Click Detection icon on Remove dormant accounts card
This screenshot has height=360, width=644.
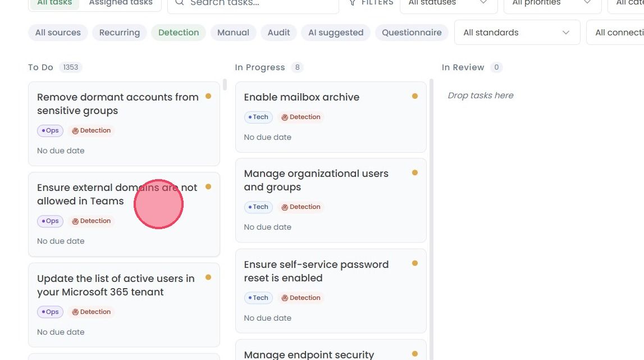[75, 131]
